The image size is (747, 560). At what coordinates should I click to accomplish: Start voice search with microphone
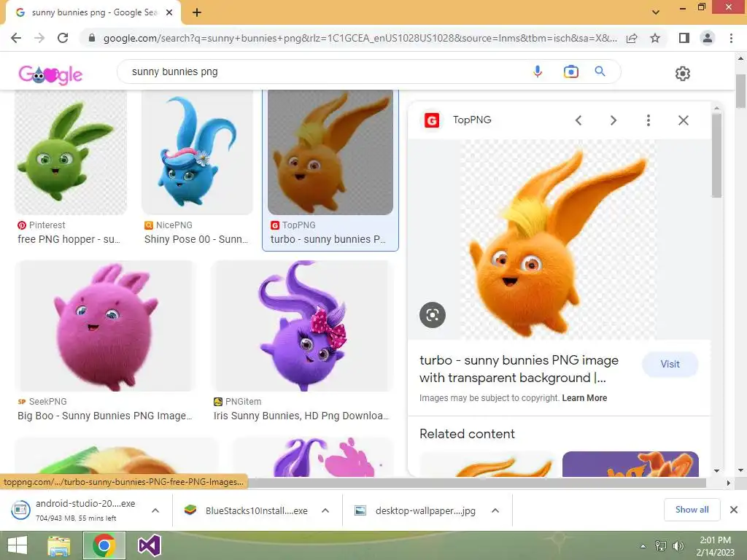point(538,71)
